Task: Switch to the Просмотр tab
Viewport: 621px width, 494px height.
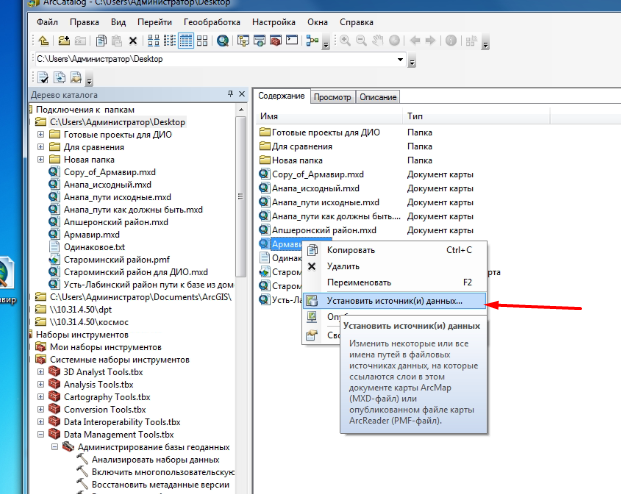Action: 332,97
